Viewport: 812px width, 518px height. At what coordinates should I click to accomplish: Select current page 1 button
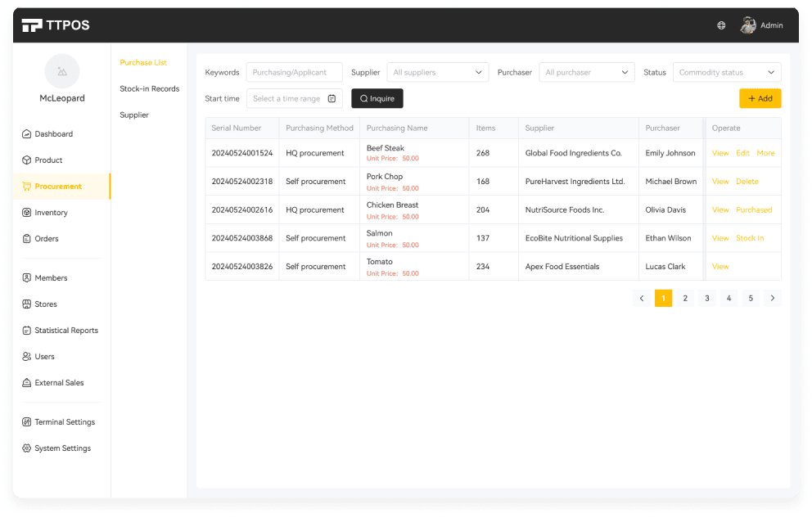coord(663,298)
